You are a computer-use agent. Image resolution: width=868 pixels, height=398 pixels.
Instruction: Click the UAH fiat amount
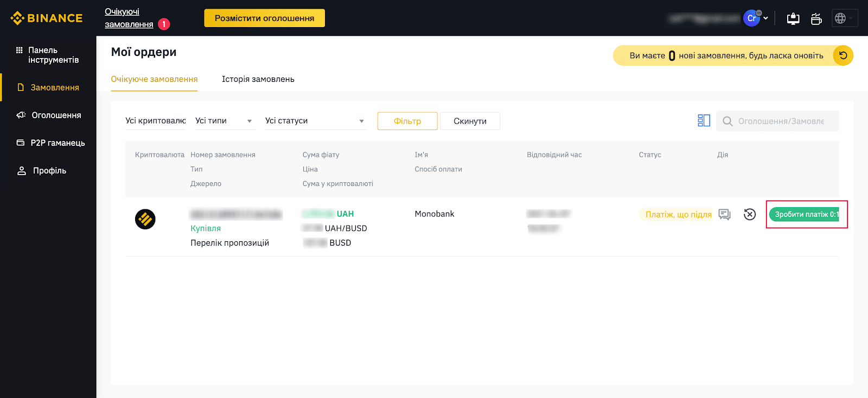pyautogui.click(x=328, y=214)
